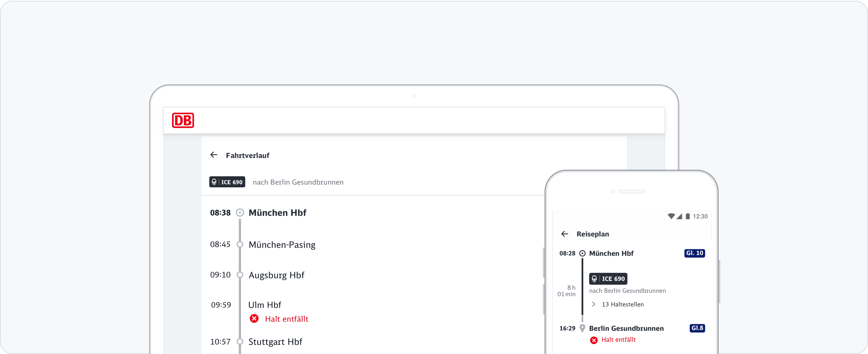The height and width of the screenshot is (354, 868).
Task: Tap the Berlin Gesundbrunnen destination pin
Action: tap(582, 328)
